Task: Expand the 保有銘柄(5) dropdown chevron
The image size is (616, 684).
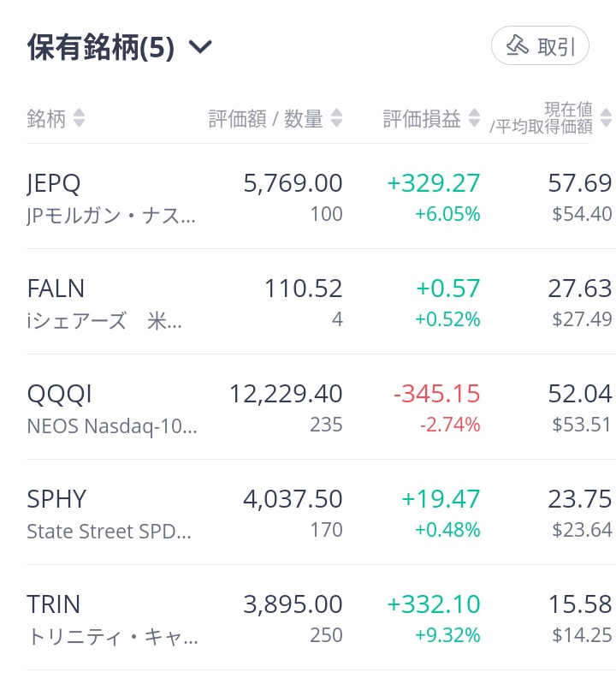Action: [200, 46]
